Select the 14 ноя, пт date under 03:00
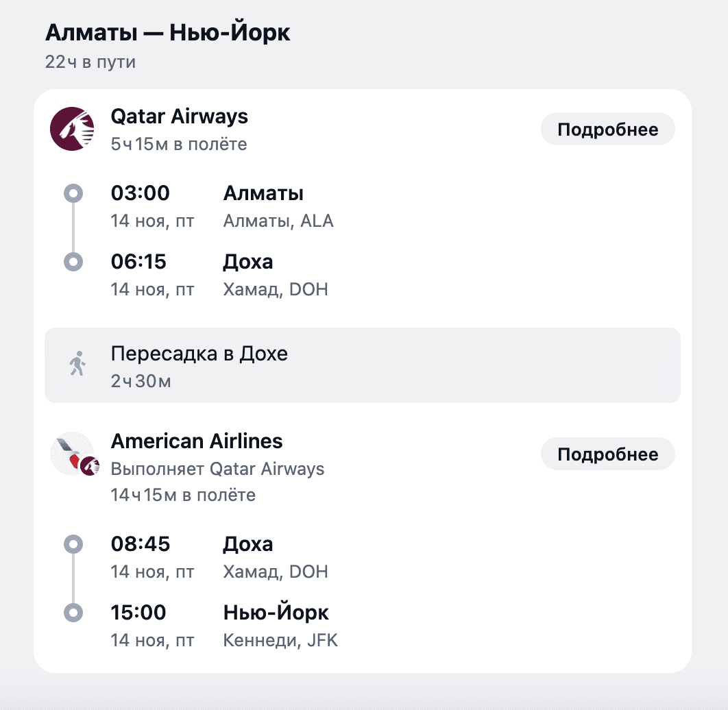The image size is (728, 710). coord(152,221)
